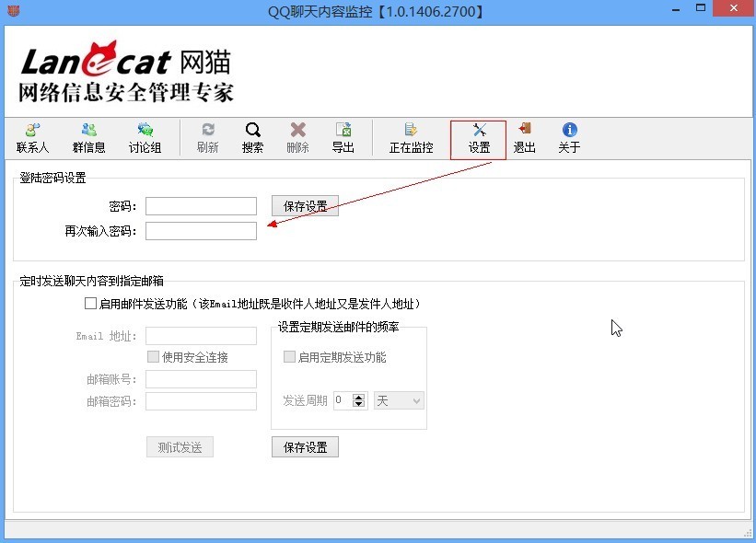Click the 登陆密码设置 group label
This screenshot has height=543, width=756.
(x=52, y=178)
